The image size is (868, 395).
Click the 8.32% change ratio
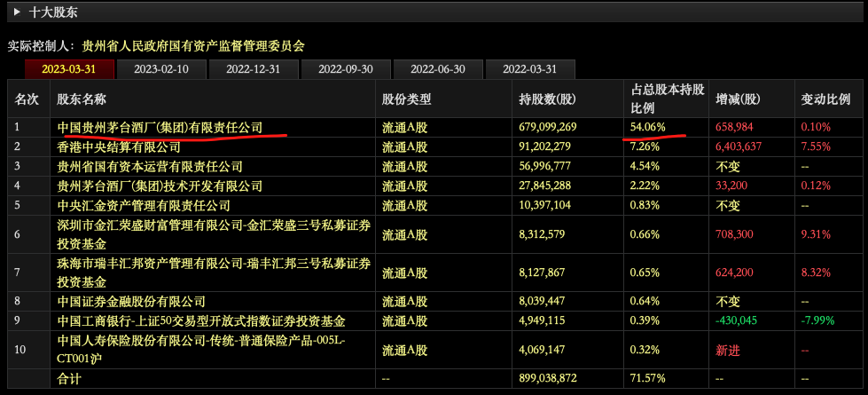click(x=816, y=273)
